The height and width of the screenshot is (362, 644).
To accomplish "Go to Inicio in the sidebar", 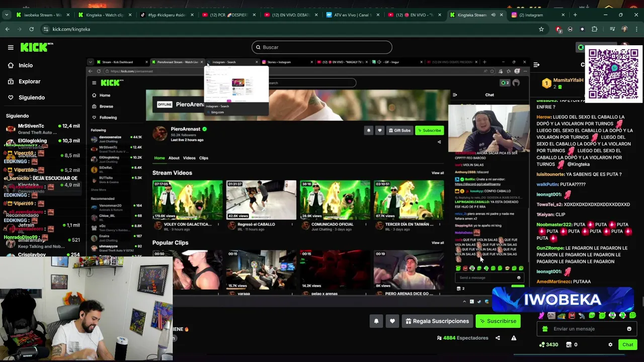I will click(25, 65).
